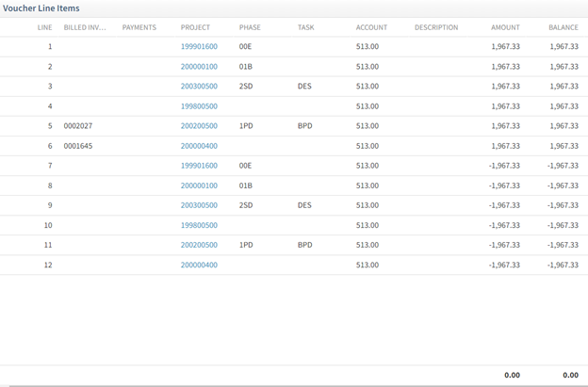The height and width of the screenshot is (387, 588).
Task: Select phase 1PD in line 11
Action: 246,245
